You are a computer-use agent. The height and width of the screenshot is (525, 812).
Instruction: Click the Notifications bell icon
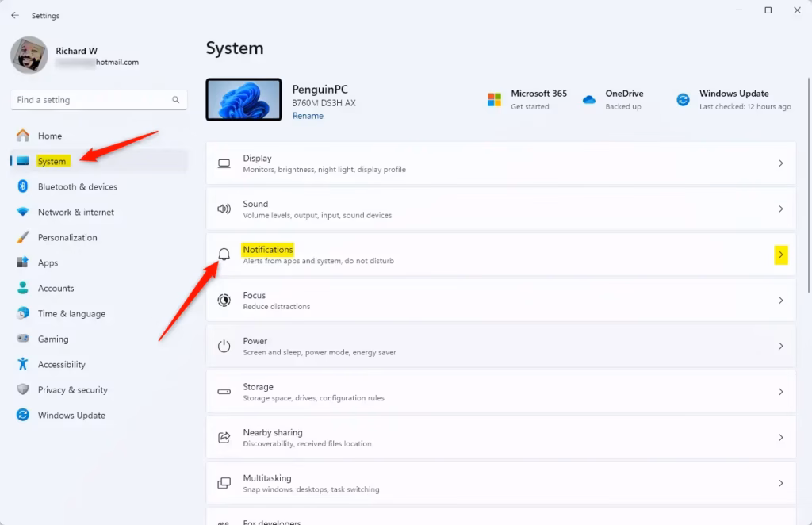[x=224, y=255]
